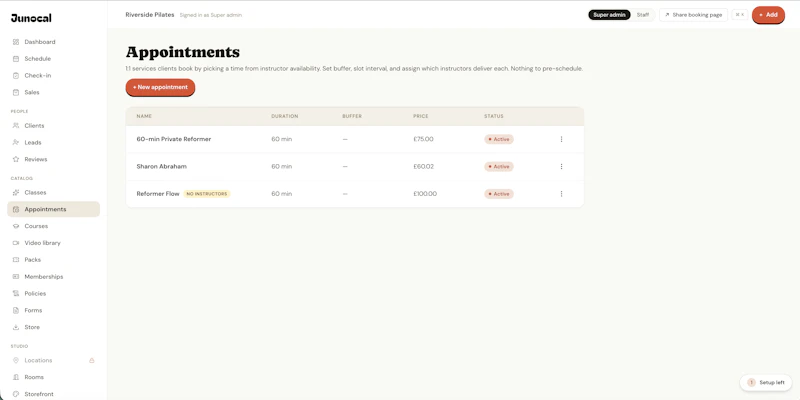Select the Memberships card icon
800x400 pixels.
16,277
